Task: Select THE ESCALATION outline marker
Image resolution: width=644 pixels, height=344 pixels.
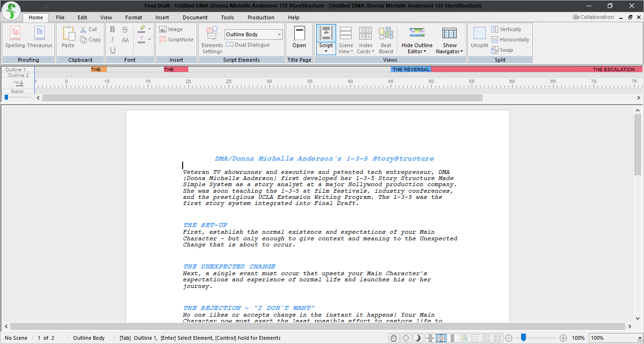Action: click(537, 69)
